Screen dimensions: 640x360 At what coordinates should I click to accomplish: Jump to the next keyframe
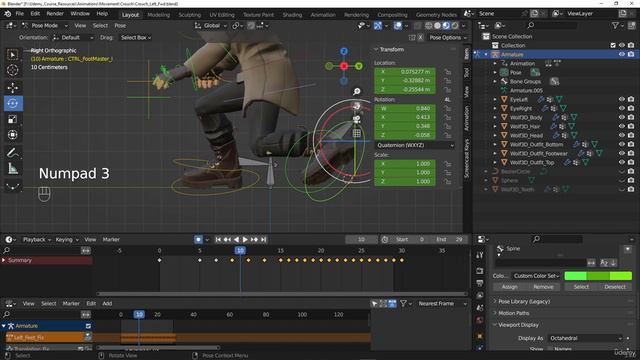click(x=254, y=240)
